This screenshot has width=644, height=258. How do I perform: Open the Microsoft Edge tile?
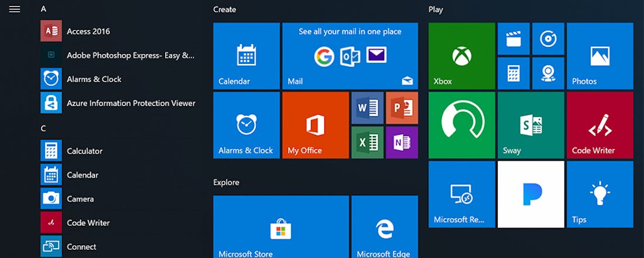coord(385,227)
